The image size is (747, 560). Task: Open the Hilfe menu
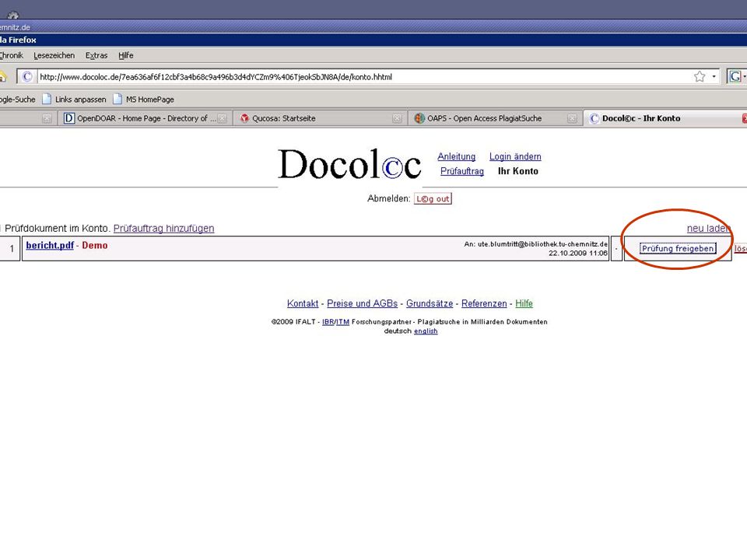tap(126, 55)
